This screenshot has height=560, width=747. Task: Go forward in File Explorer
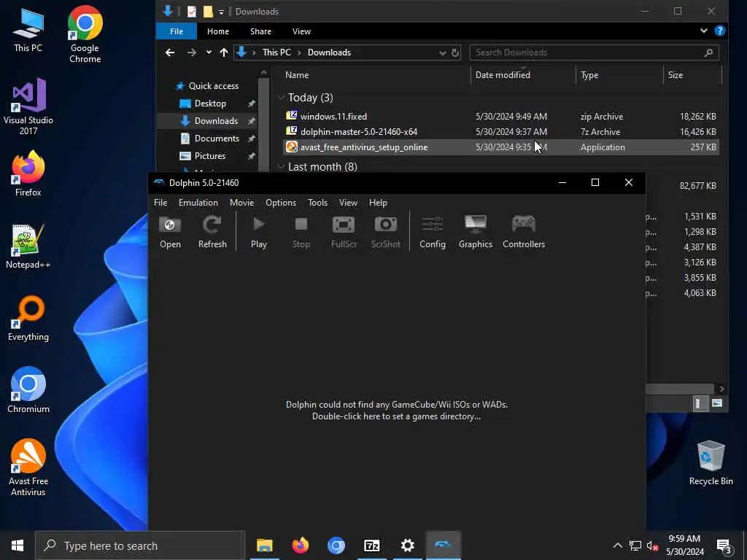tap(192, 52)
